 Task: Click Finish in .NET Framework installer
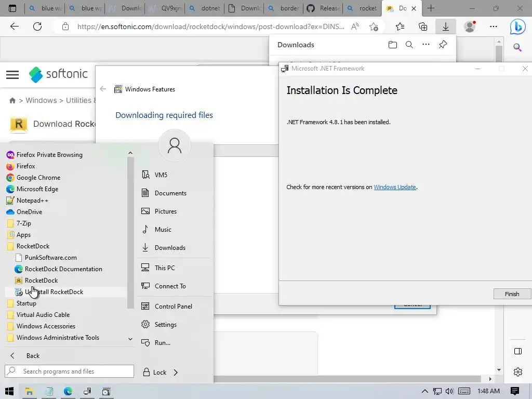(512, 294)
